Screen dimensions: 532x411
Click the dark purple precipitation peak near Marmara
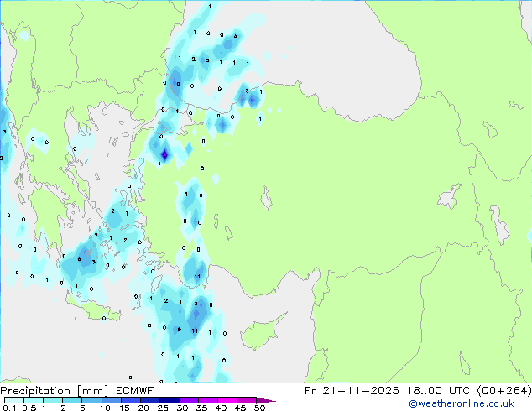165,155
